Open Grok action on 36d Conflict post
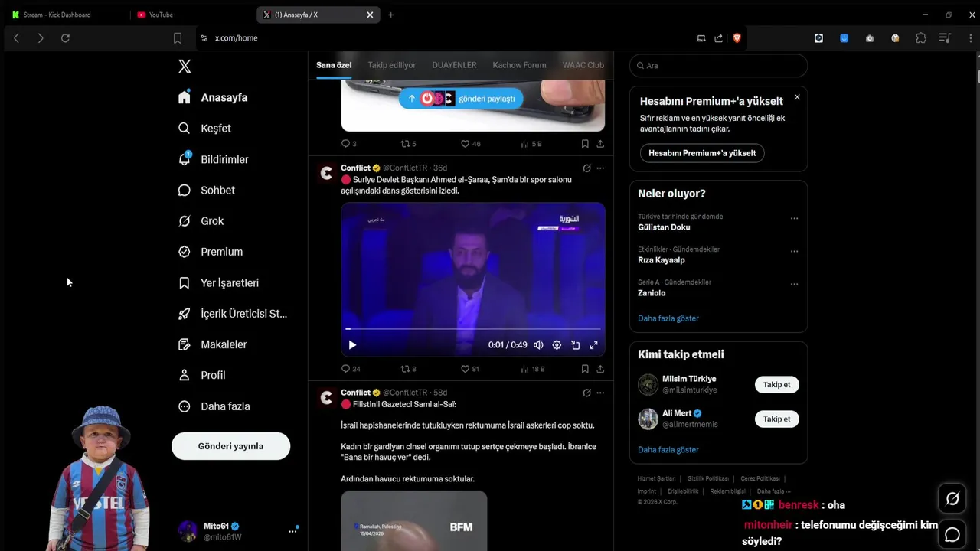The height and width of the screenshot is (551, 980). [x=586, y=168]
